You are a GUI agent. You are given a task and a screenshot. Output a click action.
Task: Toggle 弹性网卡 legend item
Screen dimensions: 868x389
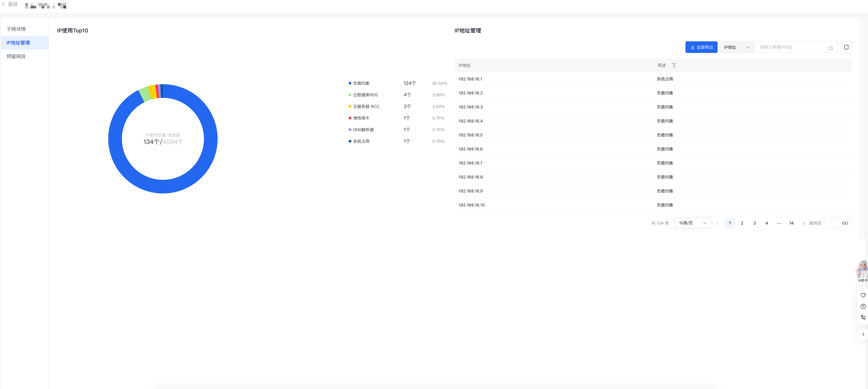[359, 118]
